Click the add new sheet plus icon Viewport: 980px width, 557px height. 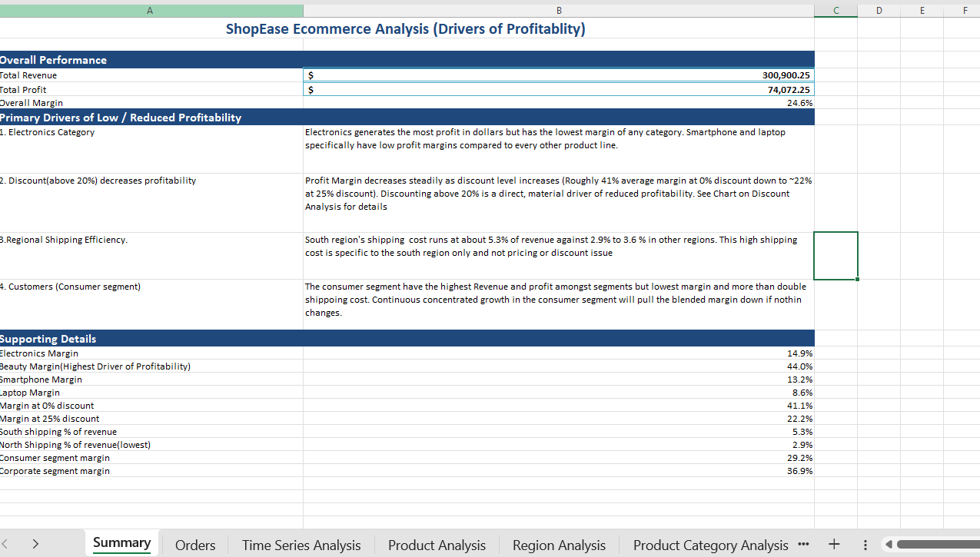(834, 545)
